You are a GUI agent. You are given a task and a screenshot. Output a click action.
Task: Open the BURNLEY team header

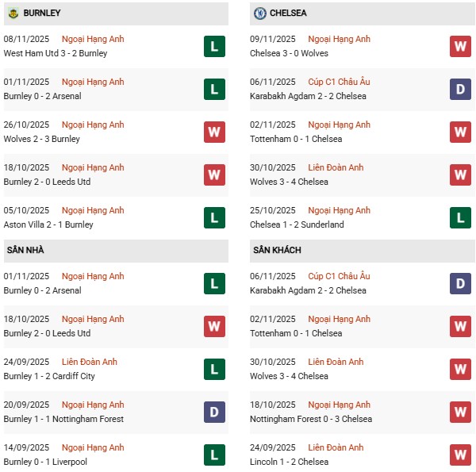click(x=42, y=13)
